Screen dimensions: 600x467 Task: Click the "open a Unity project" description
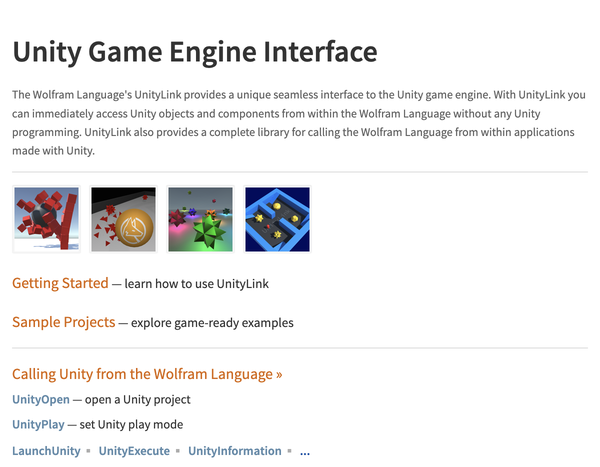point(138,400)
